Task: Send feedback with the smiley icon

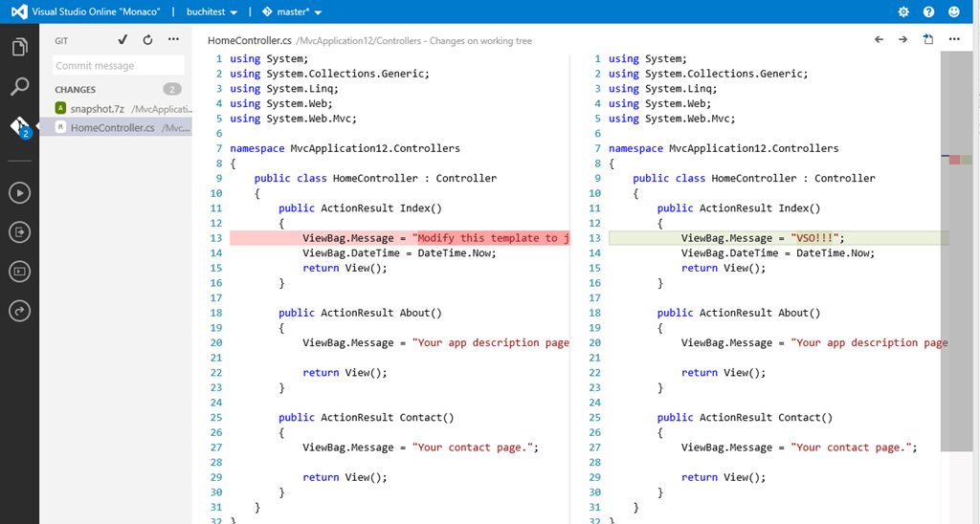Action: (x=954, y=11)
